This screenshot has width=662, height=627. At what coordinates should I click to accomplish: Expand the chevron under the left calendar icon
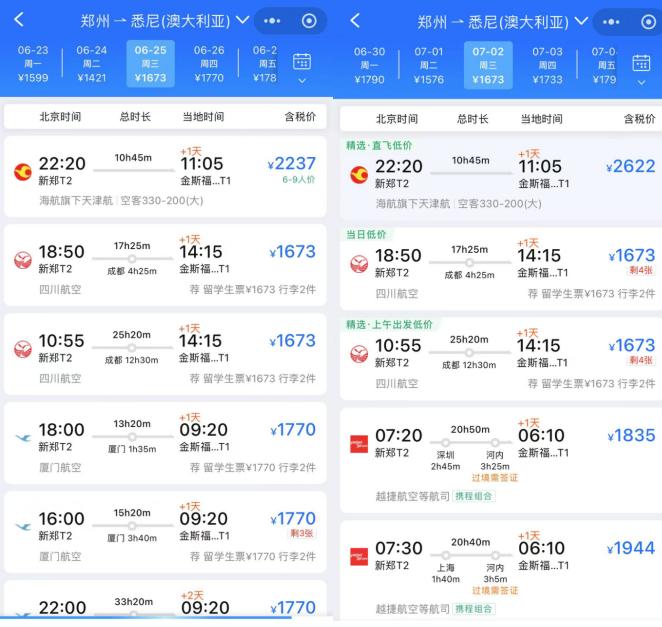pos(302,81)
